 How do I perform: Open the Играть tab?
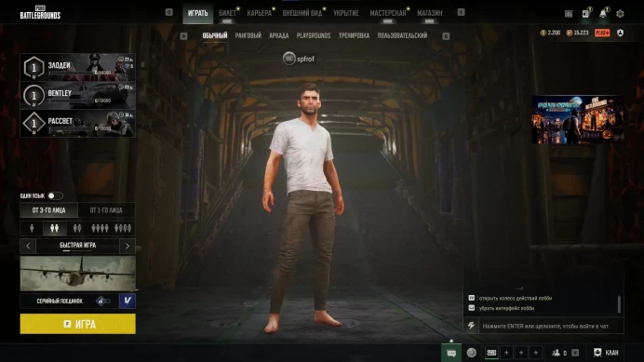[x=197, y=13]
